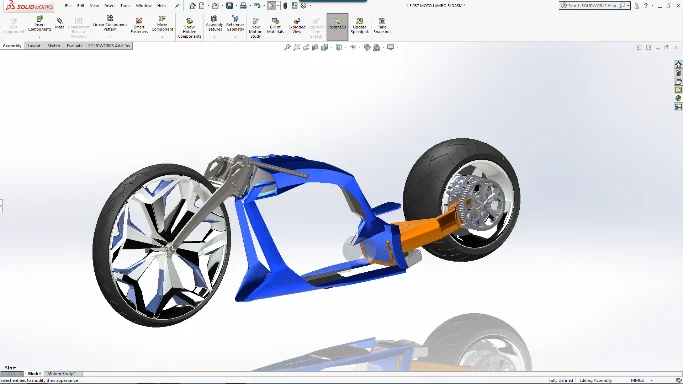This screenshot has height=384, width=683.
Task: Undo last action
Action: pos(257,6)
